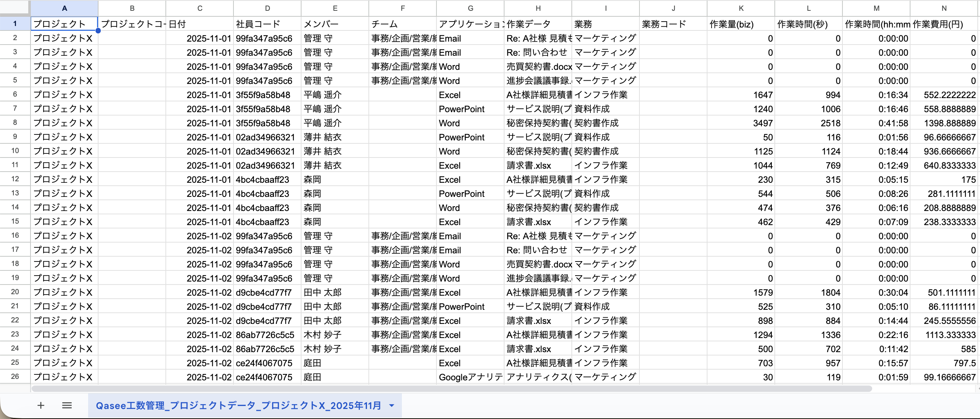Click cell with value 1804
Screen dimensions: 980x419
[x=809, y=292]
